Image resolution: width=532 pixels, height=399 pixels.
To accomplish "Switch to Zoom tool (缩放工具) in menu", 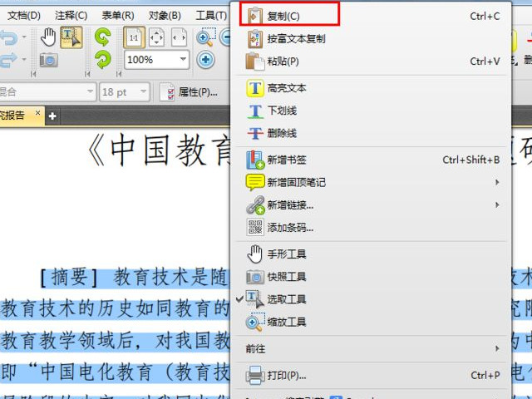I will (x=372, y=322).
